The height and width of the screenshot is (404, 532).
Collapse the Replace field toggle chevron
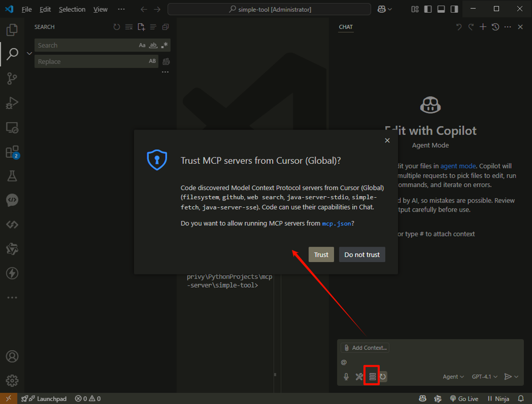[30, 53]
